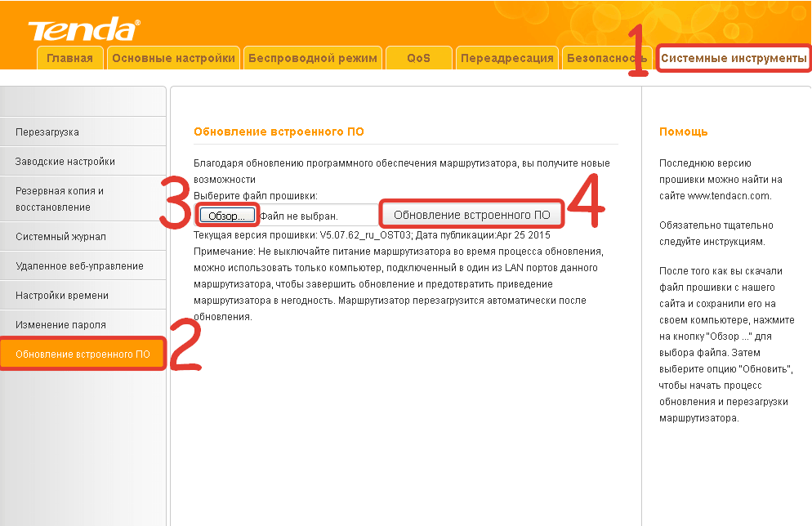The width and height of the screenshot is (812, 526).
Task: Select highlighted Обновление встроенного ПО sidebar item
Action: (83, 354)
